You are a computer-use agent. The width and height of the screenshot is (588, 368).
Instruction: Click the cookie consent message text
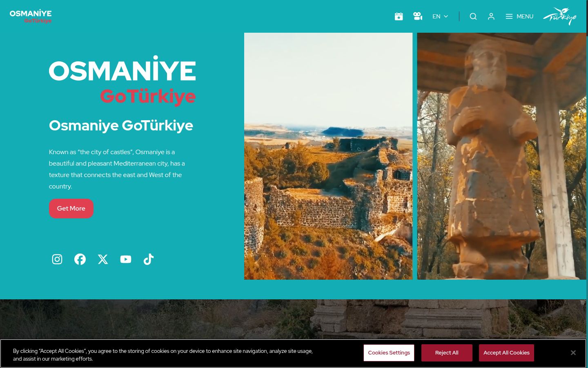(x=163, y=355)
